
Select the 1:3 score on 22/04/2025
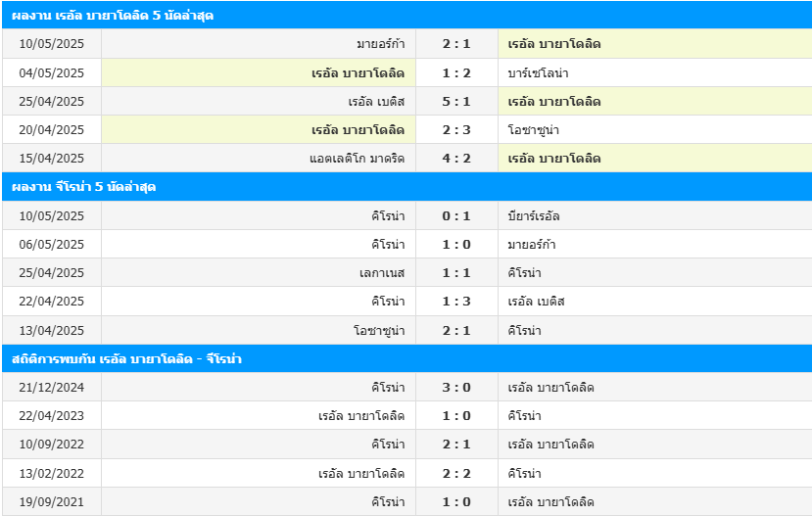[456, 302]
